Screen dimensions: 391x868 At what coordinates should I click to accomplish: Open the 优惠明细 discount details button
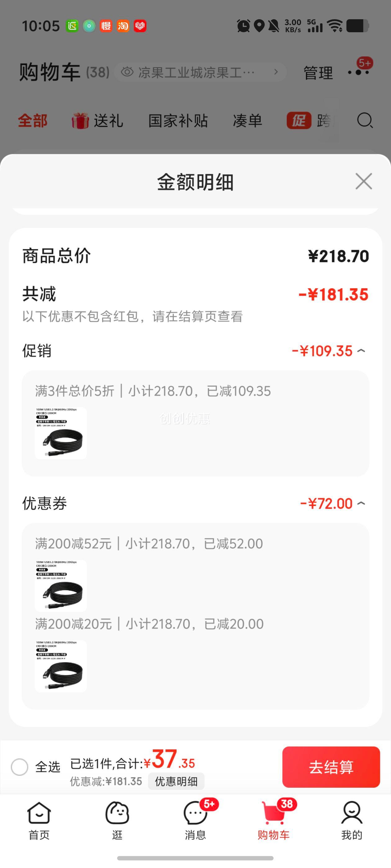click(x=176, y=781)
